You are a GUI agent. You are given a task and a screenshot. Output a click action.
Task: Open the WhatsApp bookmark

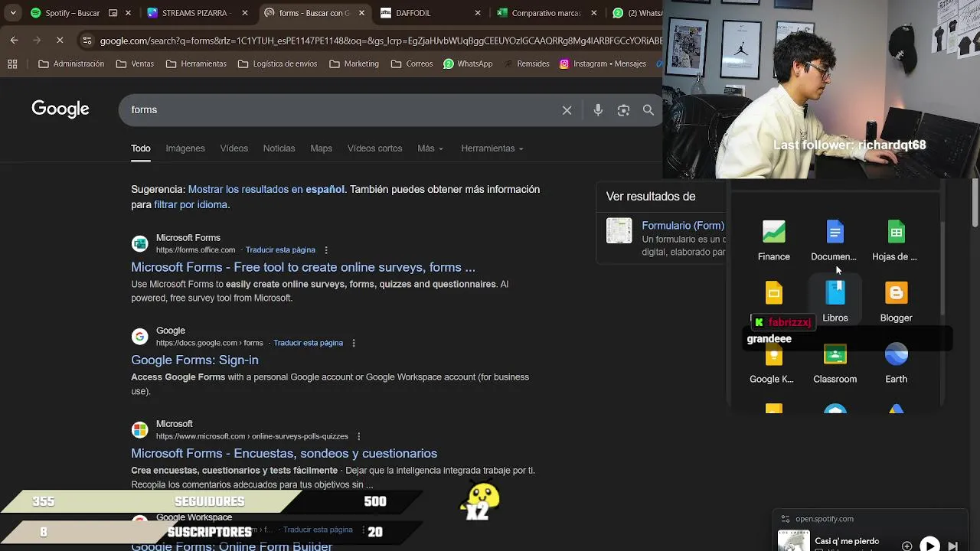click(x=468, y=64)
